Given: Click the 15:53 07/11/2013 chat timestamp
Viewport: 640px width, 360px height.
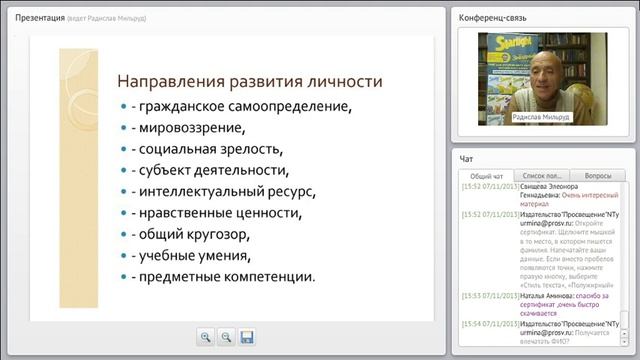Looking at the screenshot, I should 490,296.
